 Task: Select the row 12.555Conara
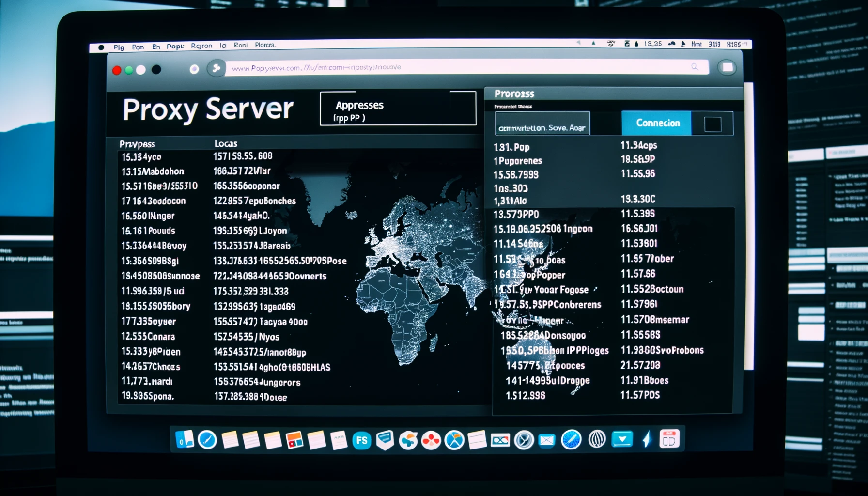(148, 337)
